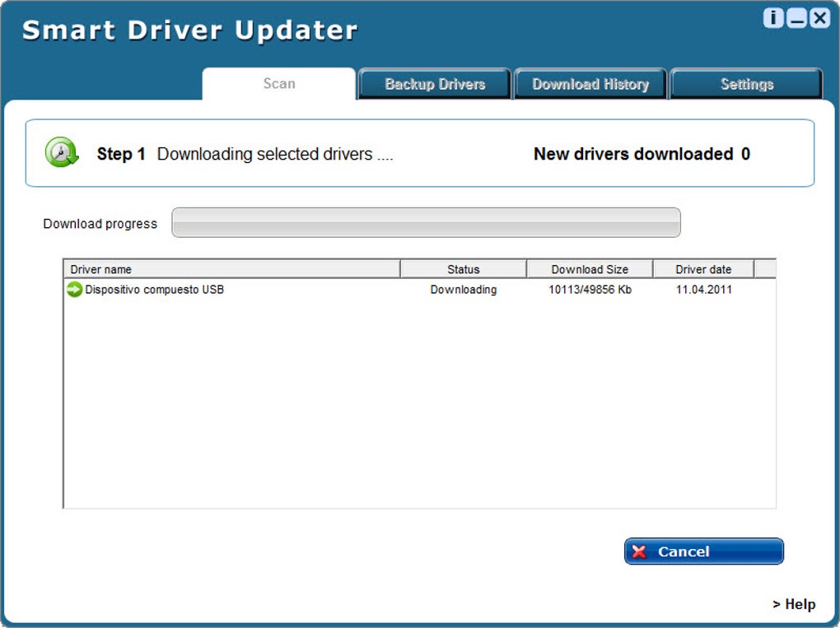Close the Smart Driver Updater window
The image size is (840, 628).
pyautogui.click(x=820, y=18)
